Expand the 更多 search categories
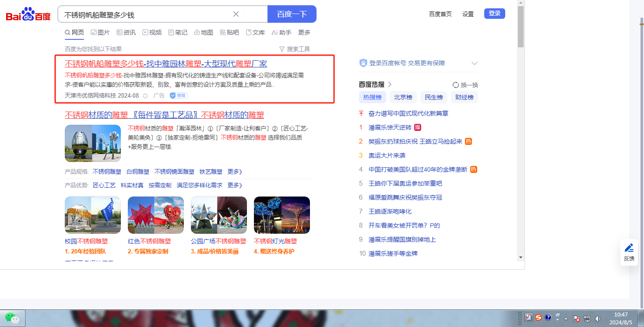The height and width of the screenshot is (327, 644). (304, 32)
